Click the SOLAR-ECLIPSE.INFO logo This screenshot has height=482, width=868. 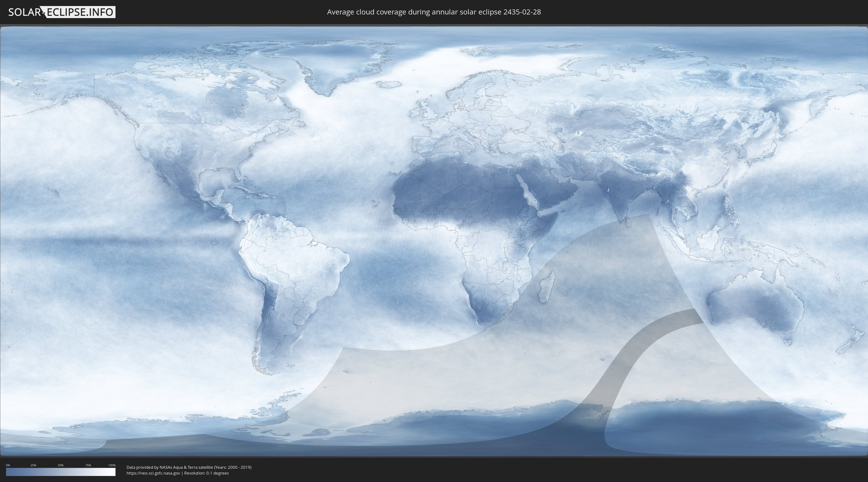pos(62,12)
